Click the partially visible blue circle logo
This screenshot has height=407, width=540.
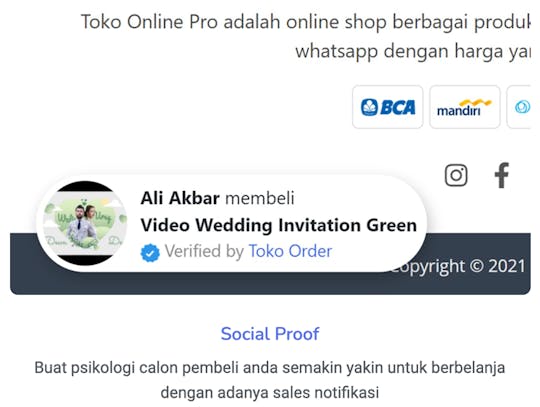[521, 107]
